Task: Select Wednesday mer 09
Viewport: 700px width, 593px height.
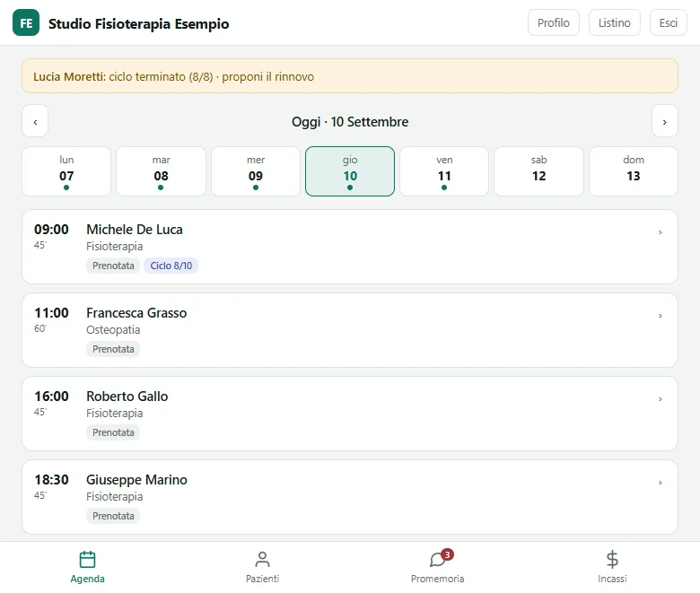Action: 256,171
